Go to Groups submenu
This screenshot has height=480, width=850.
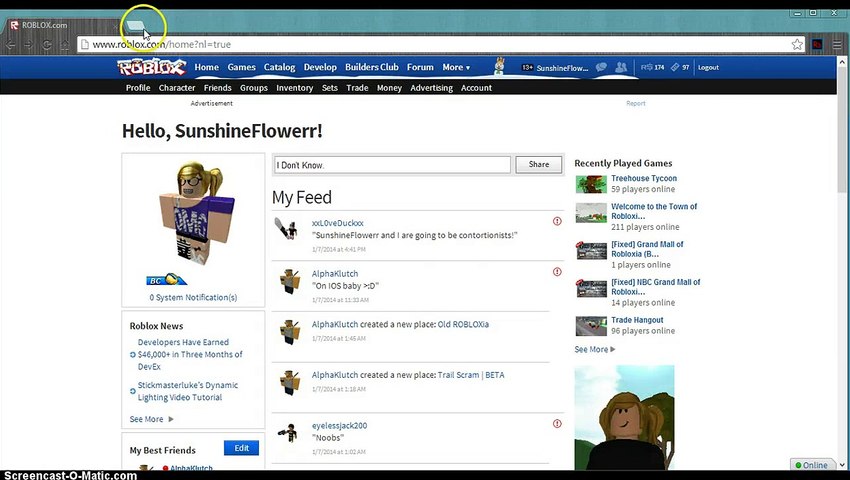[x=254, y=87]
